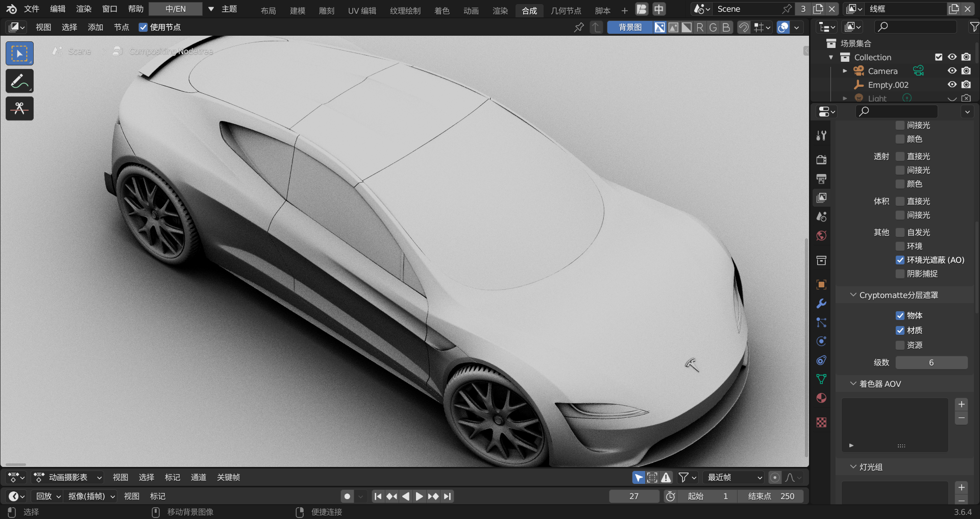Image resolution: width=980 pixels, height=519 pixels.
Task: Click the Scene name field
Action: coord(747,9)
